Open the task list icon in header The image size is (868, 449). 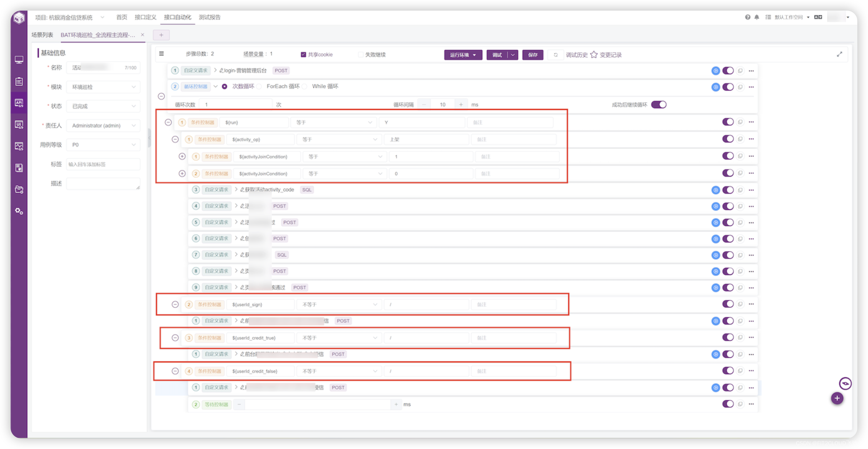768,17
